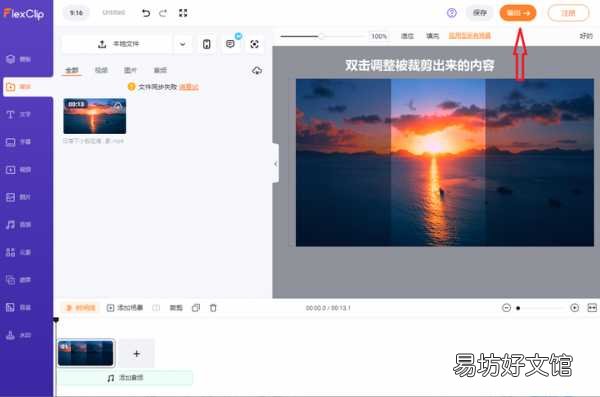Switch to the 视频 media tab
600x397 pixels.
coord(101,70)
